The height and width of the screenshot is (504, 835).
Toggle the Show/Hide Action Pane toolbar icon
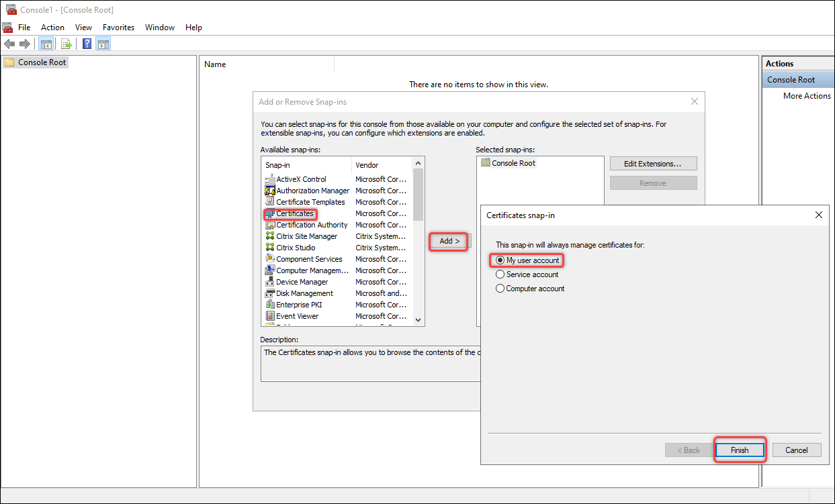[103, 44]
